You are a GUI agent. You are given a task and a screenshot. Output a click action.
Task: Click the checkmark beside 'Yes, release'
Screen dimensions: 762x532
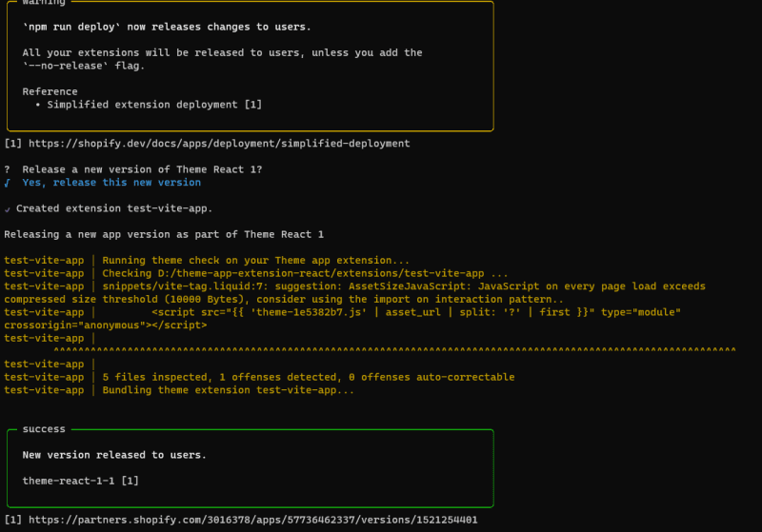[8, 183]
